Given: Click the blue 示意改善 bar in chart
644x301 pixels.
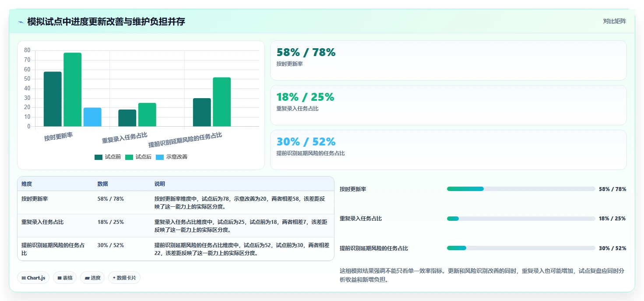Looking at the screenshot, I should click(92, 117).
